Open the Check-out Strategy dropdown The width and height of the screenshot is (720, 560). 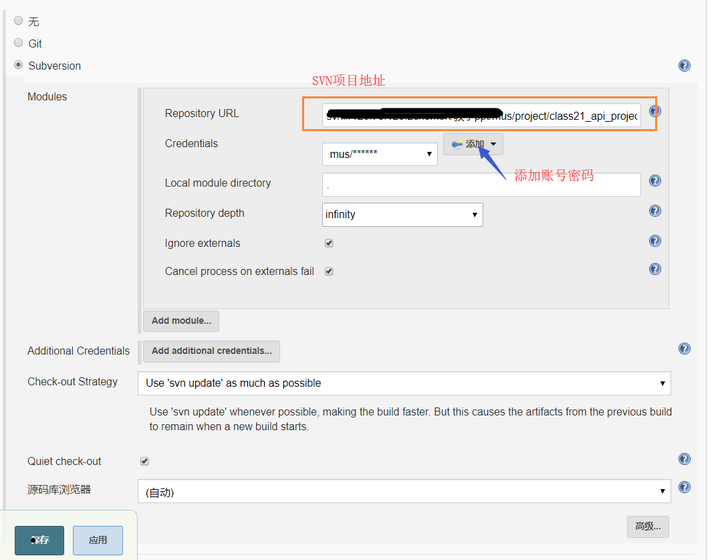(x=404, y=383)
